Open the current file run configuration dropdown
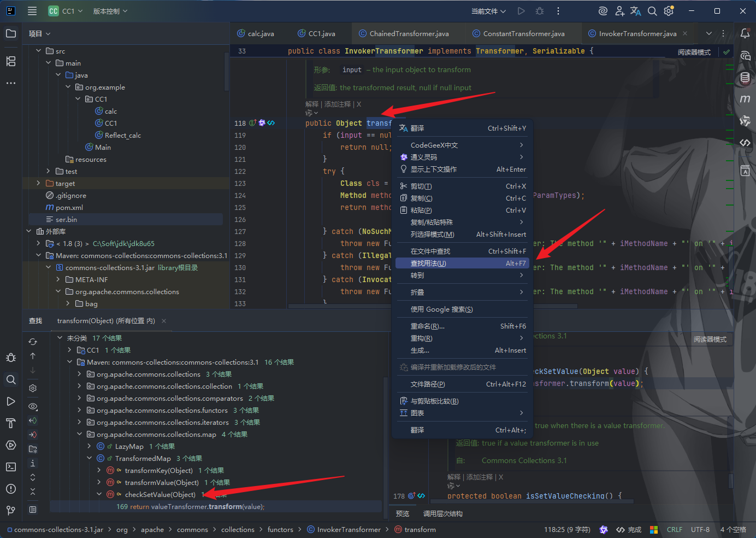 click(x=488, y=11)
